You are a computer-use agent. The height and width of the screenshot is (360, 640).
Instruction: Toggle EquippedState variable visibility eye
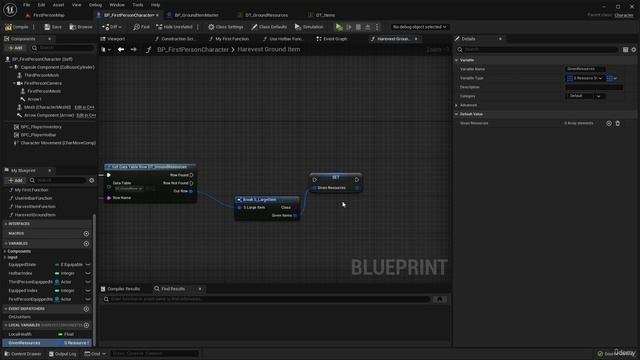tap(88, 265)
